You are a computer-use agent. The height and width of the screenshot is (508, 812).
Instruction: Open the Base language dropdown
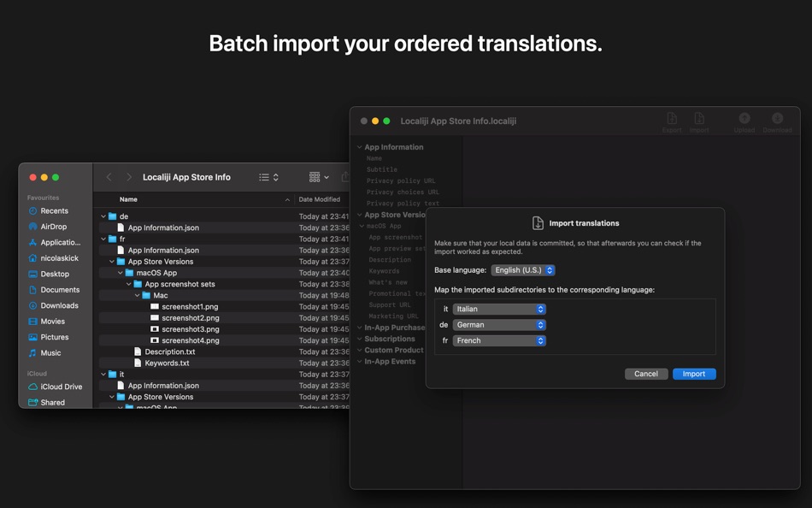[523, 270]
